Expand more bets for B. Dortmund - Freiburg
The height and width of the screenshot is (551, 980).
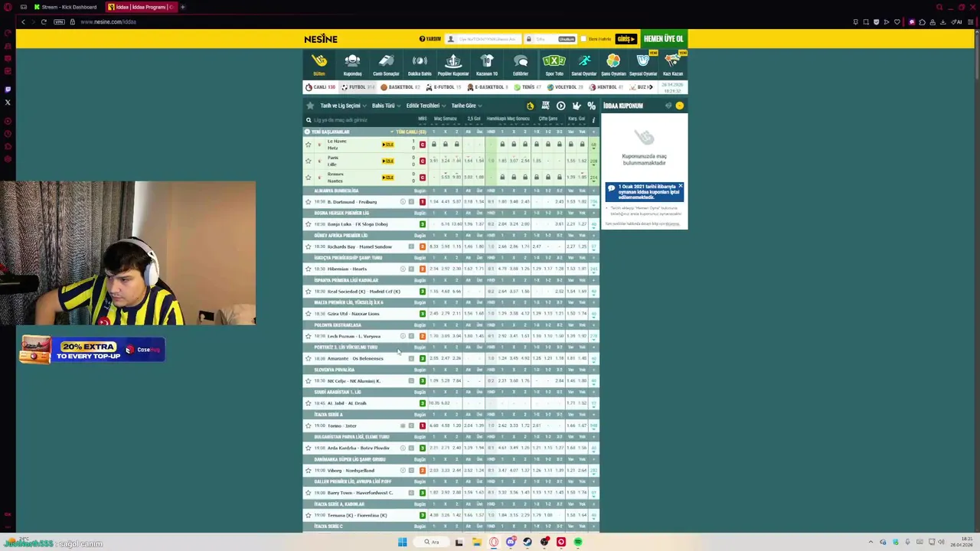click(594, 202)
